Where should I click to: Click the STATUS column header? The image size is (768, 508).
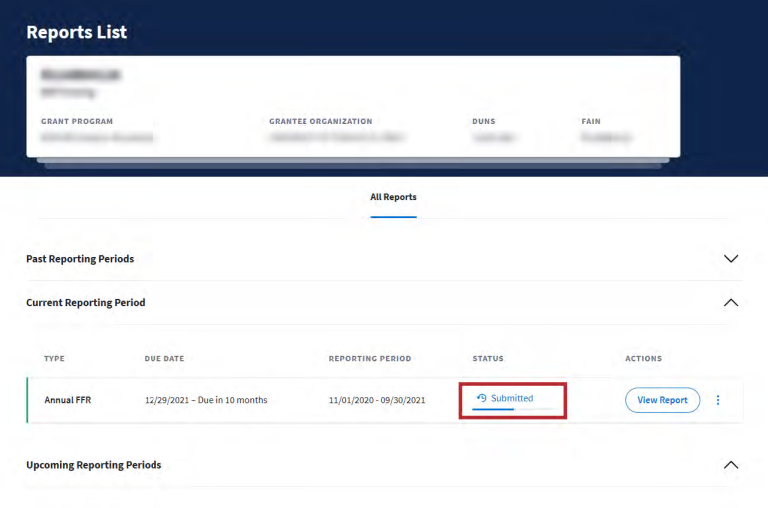point(488,358)
